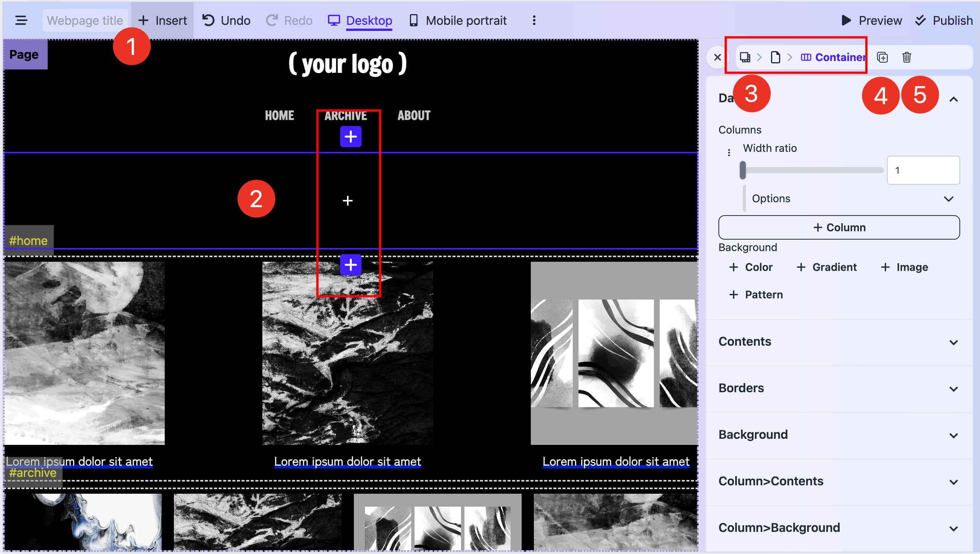The width and height of the screenshot is (980, 554).
Task: Open the hamburger main menu
Action: tap(21, 20)
